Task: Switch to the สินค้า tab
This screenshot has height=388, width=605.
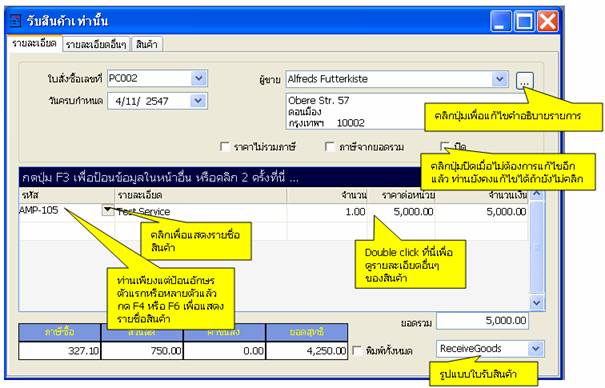Action: [x=147, y=44]
